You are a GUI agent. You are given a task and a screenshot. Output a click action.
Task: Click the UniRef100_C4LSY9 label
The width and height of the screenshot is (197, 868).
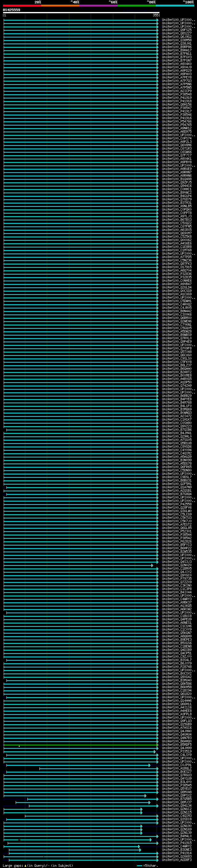pyautogui.click(x=177, y=755)
